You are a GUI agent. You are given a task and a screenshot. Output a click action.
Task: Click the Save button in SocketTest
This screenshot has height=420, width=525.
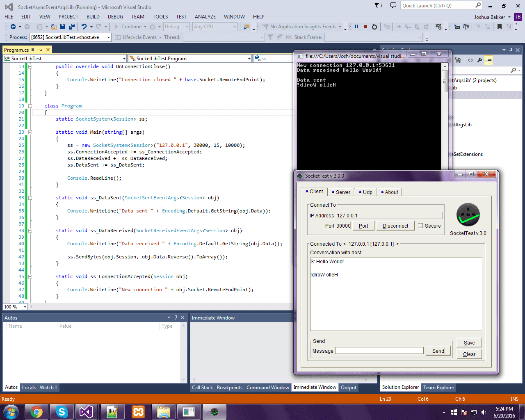click(469, 343)
